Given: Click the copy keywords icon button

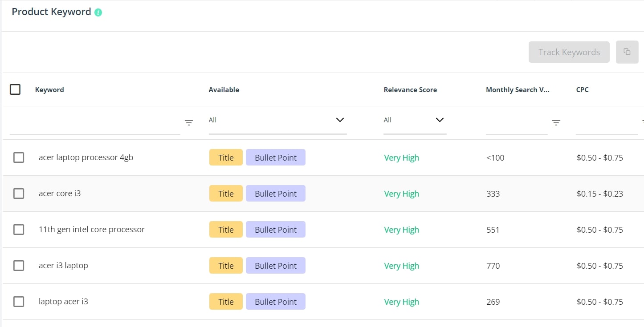Looking at the screenshot, I should pos(627,52).
